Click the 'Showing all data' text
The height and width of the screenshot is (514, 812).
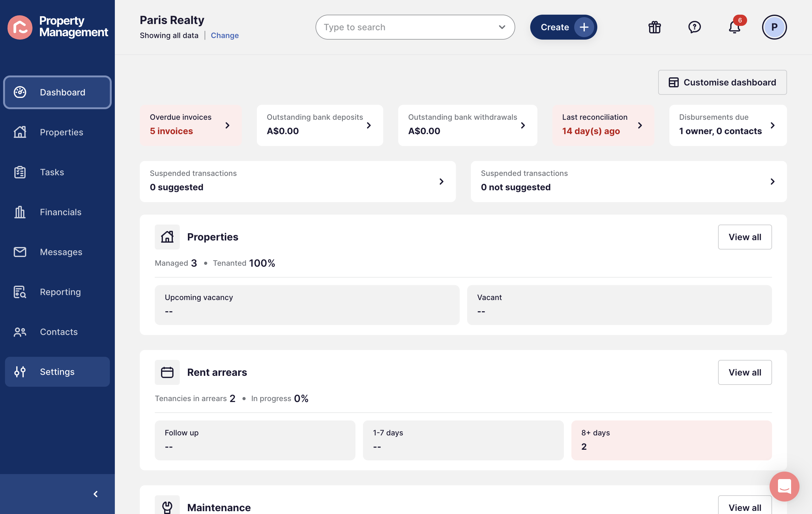tap(169, 35)
